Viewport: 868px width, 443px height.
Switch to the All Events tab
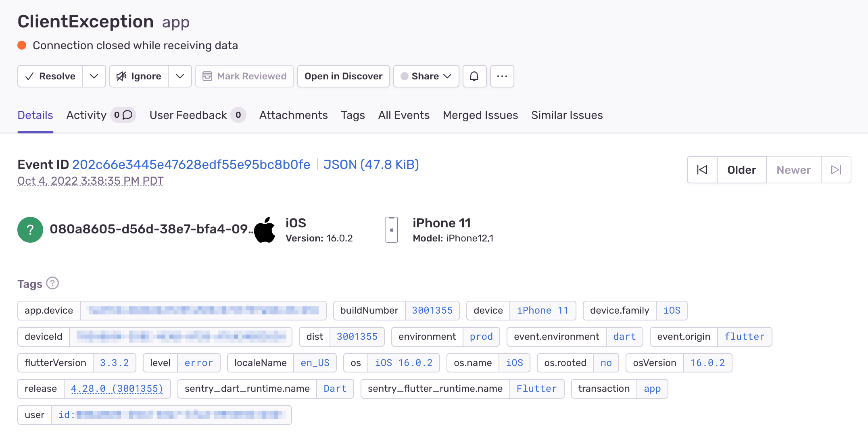404,115
